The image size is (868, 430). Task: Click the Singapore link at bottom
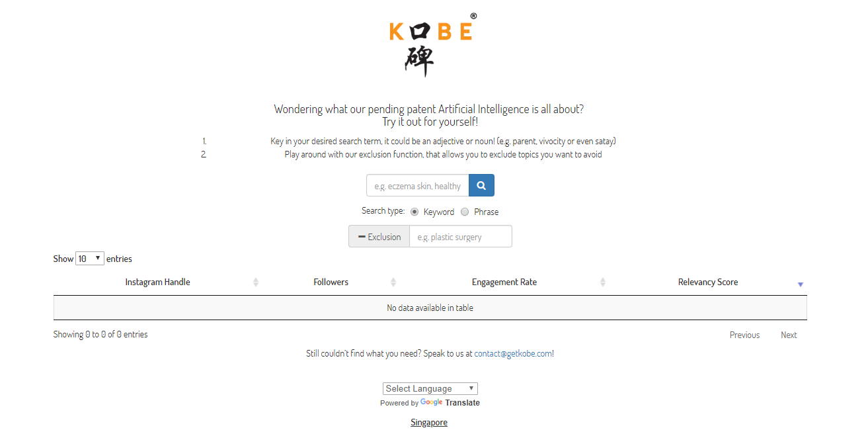pos(429,422)
